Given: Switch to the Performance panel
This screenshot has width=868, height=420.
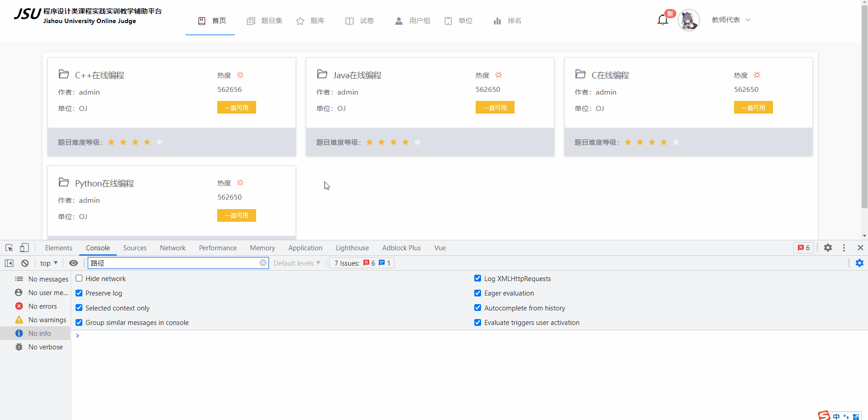Looking at the screenshot, I should (x=218, y=248).
